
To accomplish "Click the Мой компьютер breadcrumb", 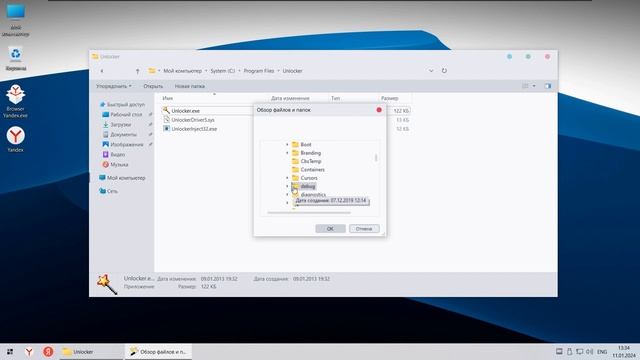I will 182,71.
